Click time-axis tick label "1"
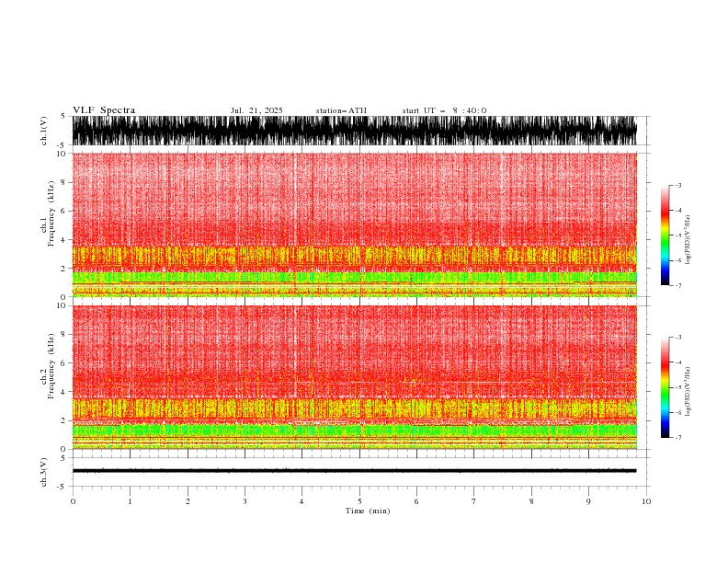Screen dimensions: 728x563 [130, 501]
